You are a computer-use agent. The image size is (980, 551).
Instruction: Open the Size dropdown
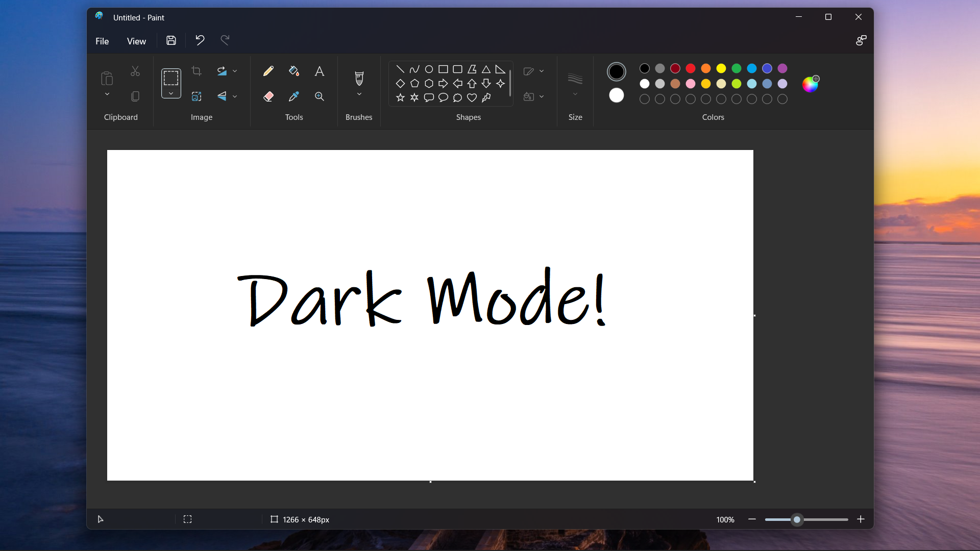tap(575, 94)
